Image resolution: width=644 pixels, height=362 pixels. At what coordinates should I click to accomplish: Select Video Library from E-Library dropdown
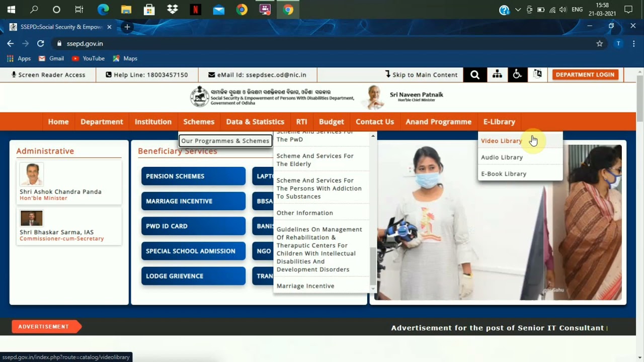(502, 141)
